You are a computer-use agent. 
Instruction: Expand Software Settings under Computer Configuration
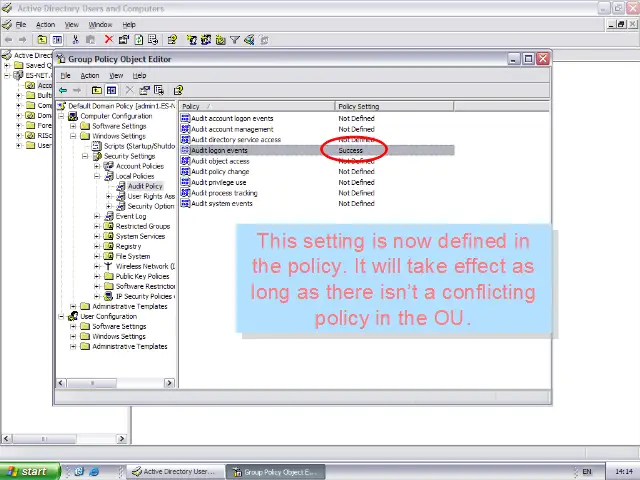pos(73,126)
